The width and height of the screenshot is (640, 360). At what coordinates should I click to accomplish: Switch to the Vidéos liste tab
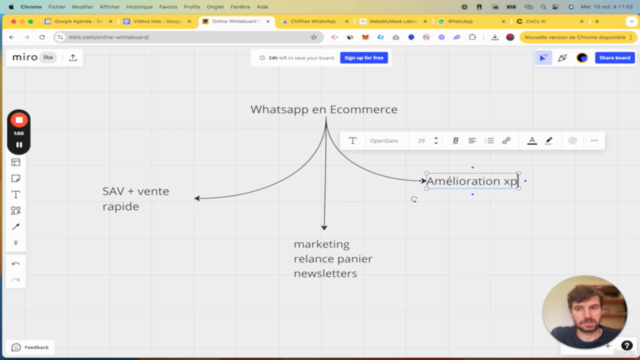tap(157, 21)
